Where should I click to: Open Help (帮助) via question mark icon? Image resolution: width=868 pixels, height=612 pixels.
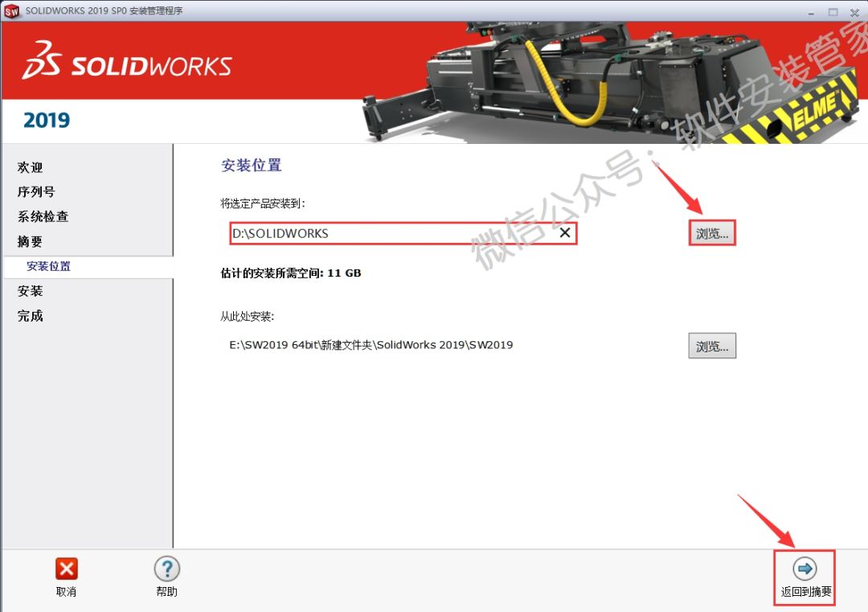166,569
